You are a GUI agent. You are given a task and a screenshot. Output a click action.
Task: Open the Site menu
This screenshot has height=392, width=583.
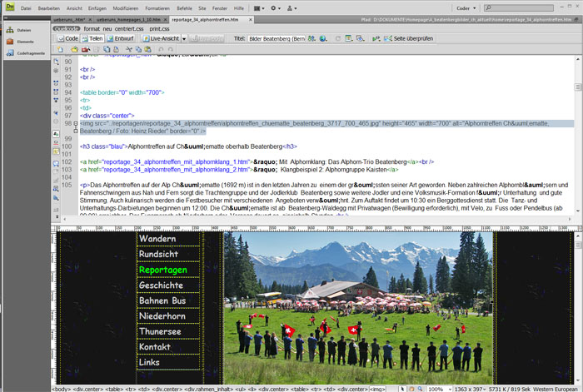[202, 8]
